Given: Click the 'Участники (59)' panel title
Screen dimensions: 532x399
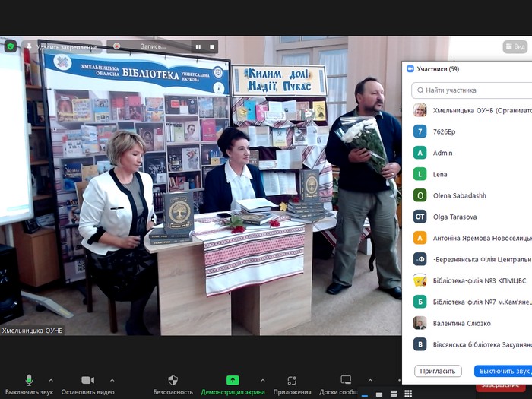Looking at the screenshot, I should point(438,69).
